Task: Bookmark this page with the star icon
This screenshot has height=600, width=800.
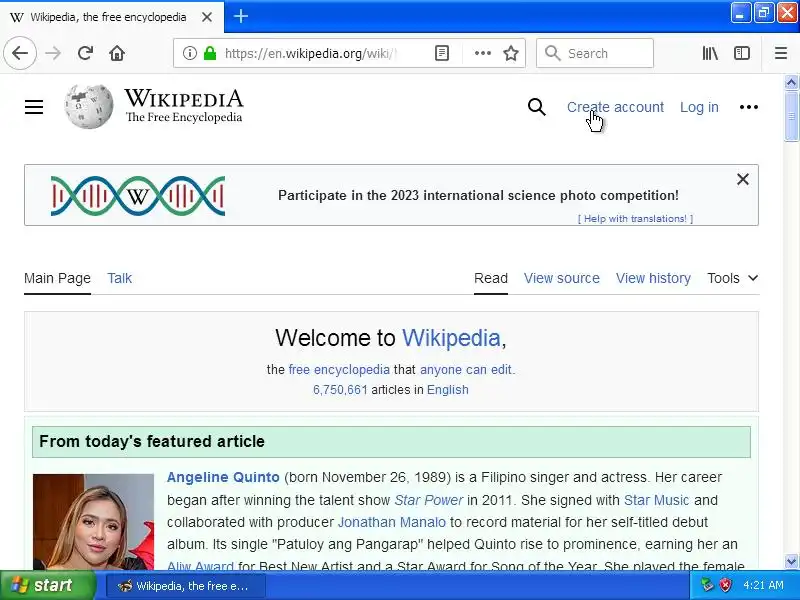Action: pos(511,53)
